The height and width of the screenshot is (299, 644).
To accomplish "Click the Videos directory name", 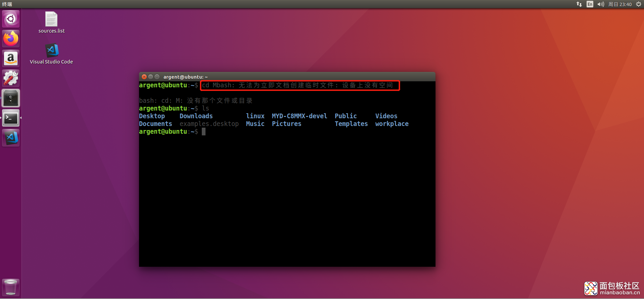I will [386, 116].
